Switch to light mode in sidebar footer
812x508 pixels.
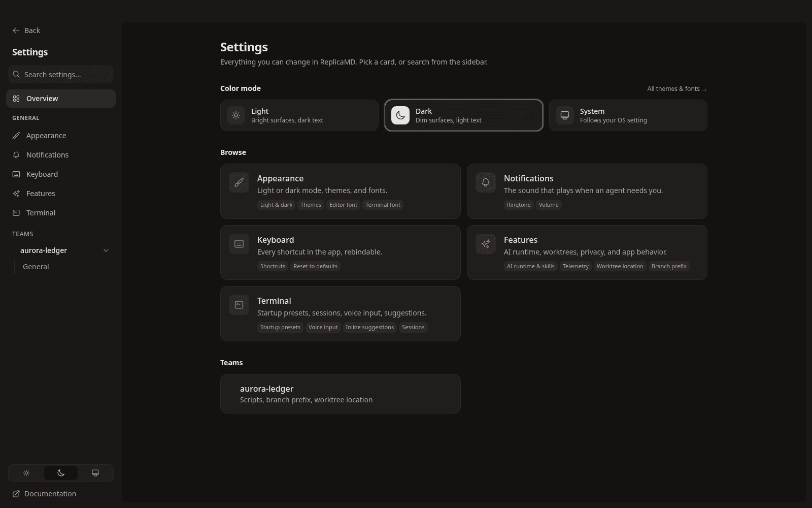26,473
